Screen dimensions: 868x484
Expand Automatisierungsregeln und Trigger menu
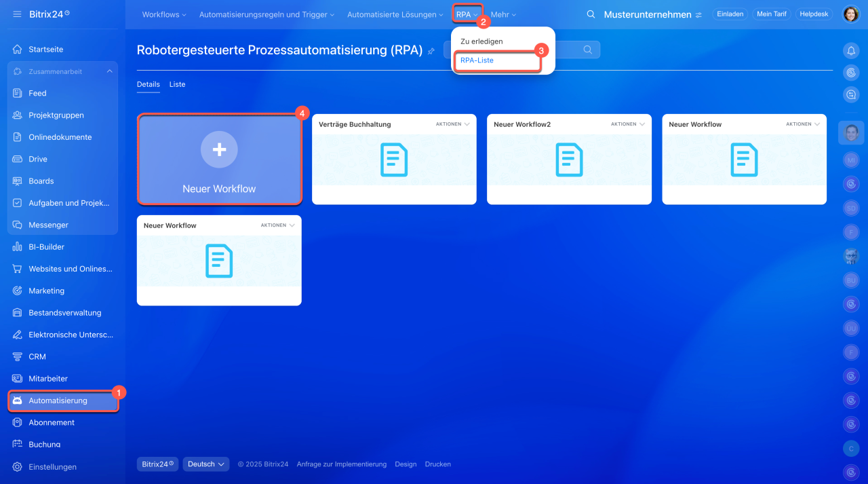(x=268, y=14)
